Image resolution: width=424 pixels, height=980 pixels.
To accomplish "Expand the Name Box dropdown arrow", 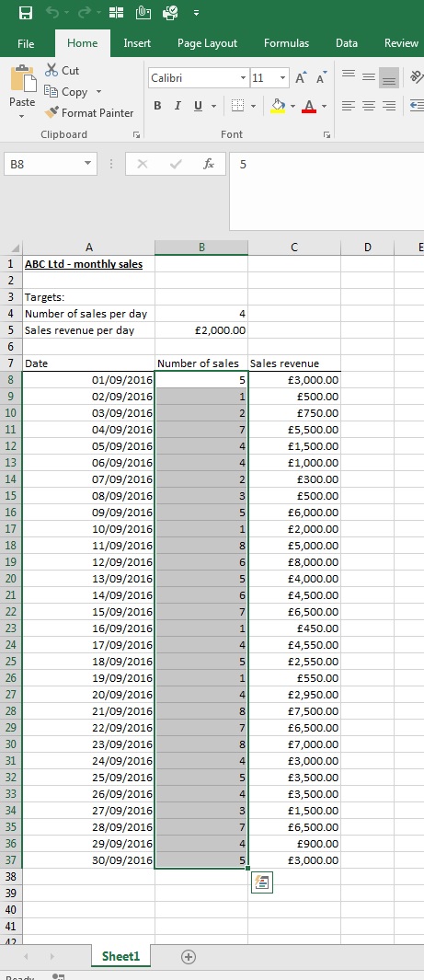I will click(87, 165).
